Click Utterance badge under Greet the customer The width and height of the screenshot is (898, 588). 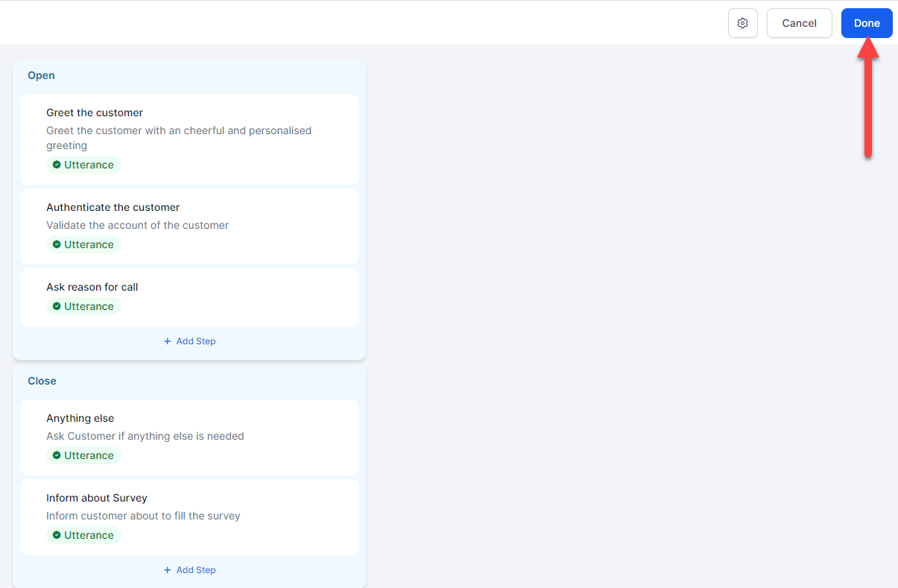(83, 165)
